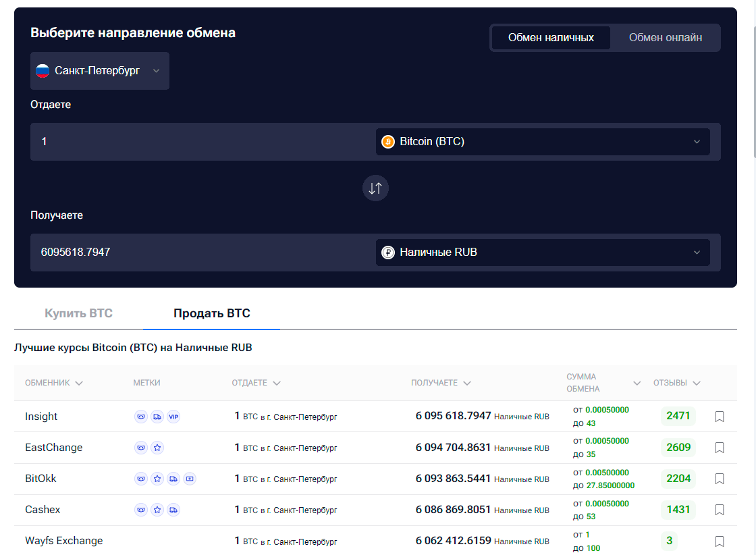Click the owl badge in the Insight row
Screen dimensions: 756x555
click(141, 417)
